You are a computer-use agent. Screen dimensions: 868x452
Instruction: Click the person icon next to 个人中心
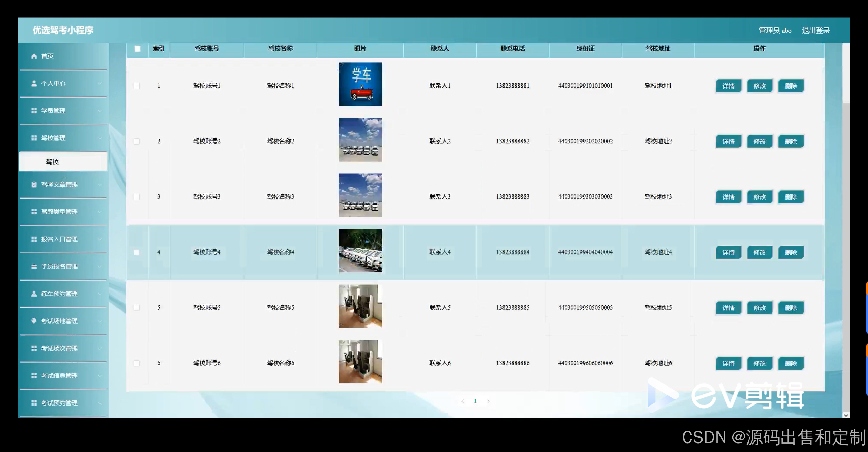34,83
